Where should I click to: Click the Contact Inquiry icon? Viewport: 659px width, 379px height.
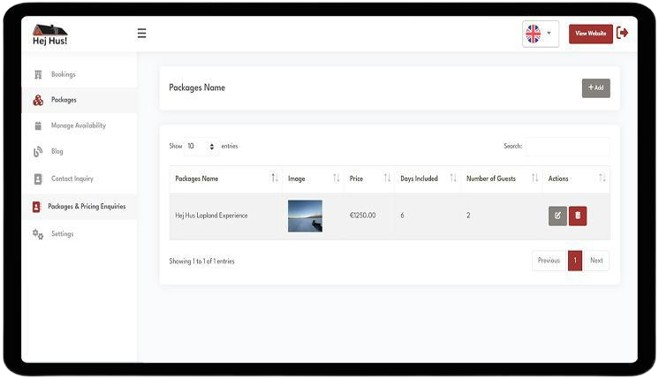coord(38,179)
